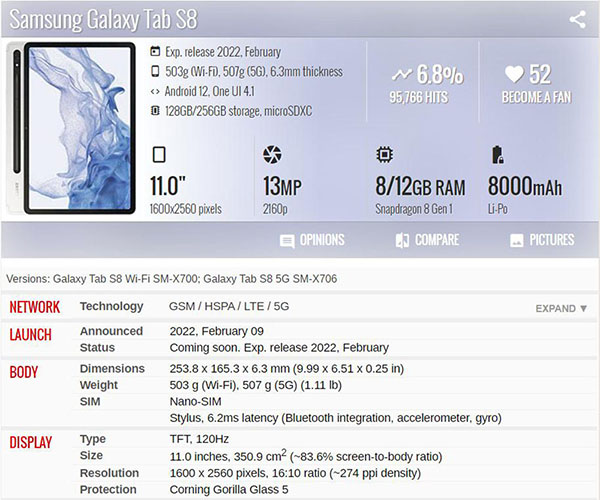Click the 95,766 hits counter
The width and height of the screenshot is (600, 500).
coord(417,97)
